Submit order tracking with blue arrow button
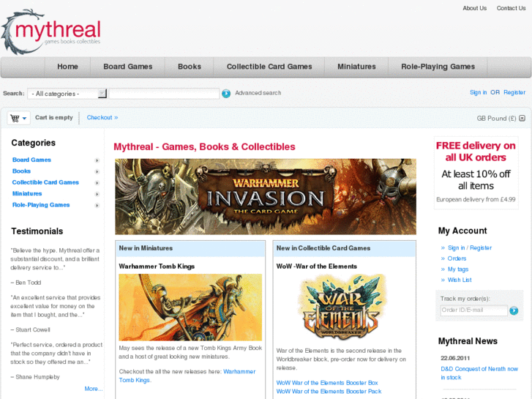Screen dimensions: 532x399 (514, 310)
